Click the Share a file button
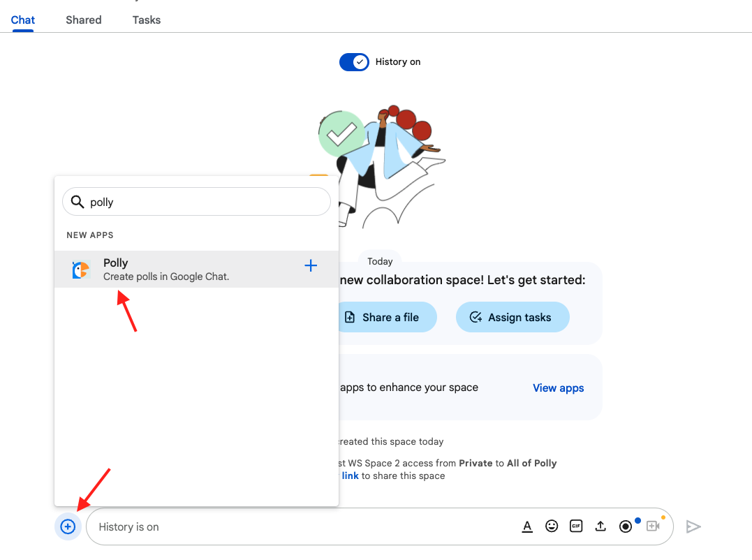752x560 pixels. coord(390,317)
